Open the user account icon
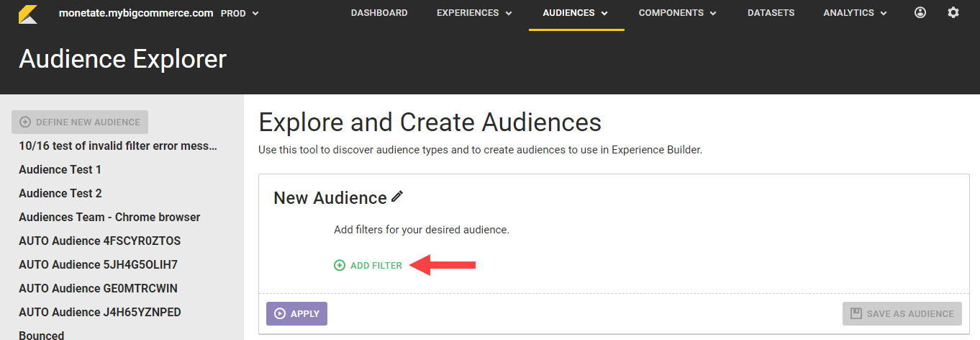Image resolution: width=980 pixels, height=340 pixels. pyautogui.click(x=920, y=13)
